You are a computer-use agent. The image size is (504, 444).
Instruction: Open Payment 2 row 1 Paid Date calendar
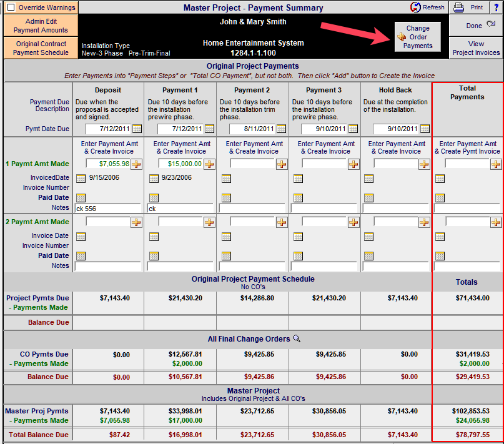coord(226,198)
